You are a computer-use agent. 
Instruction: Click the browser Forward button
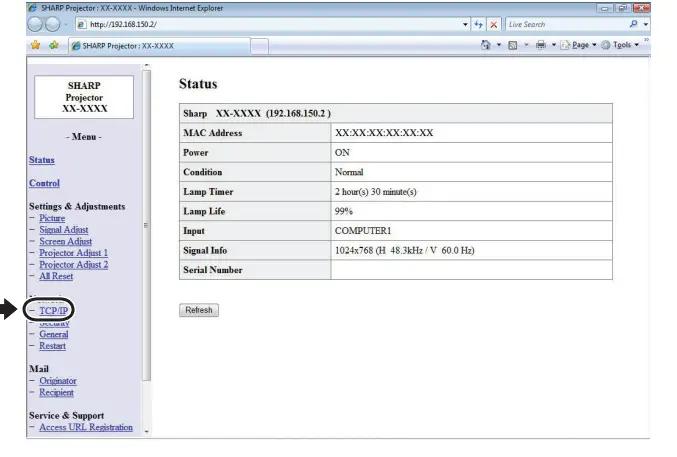[51, 25]
